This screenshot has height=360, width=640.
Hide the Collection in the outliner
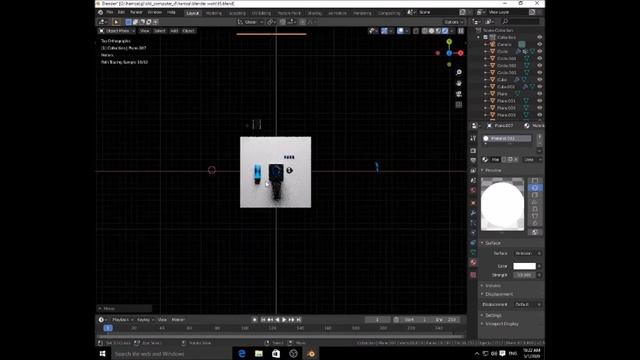[x=540, y=37]
